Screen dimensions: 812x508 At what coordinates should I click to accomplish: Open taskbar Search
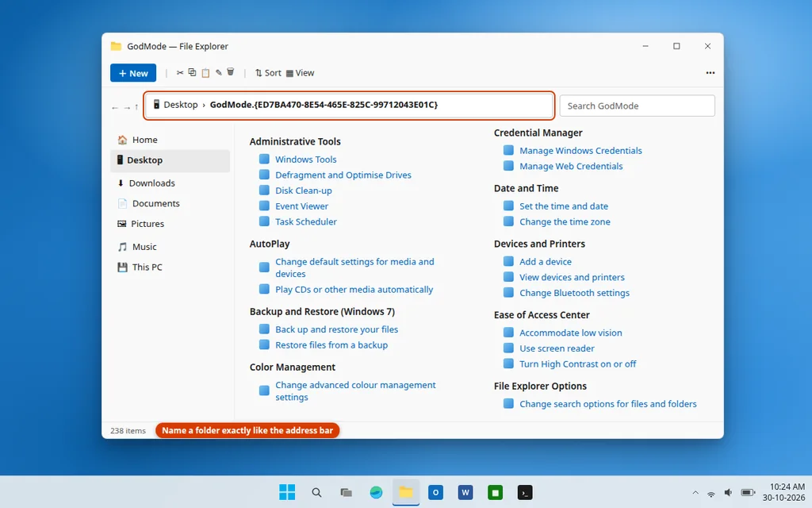(316, 492)
